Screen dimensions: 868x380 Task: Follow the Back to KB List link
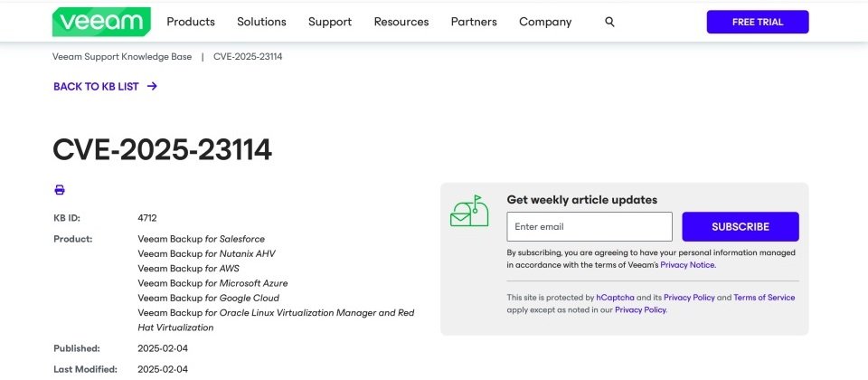[96, 86]
